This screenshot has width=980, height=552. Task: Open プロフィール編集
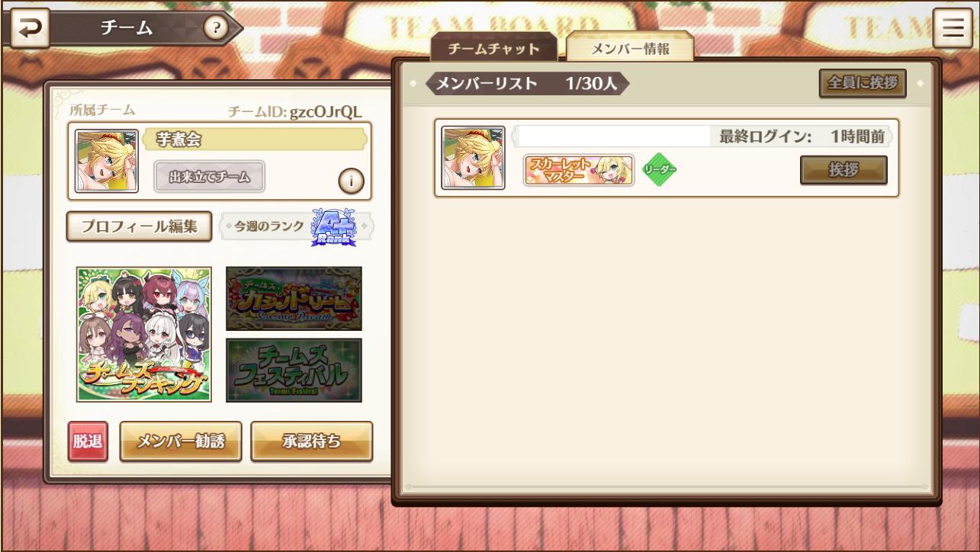point(140,227)
